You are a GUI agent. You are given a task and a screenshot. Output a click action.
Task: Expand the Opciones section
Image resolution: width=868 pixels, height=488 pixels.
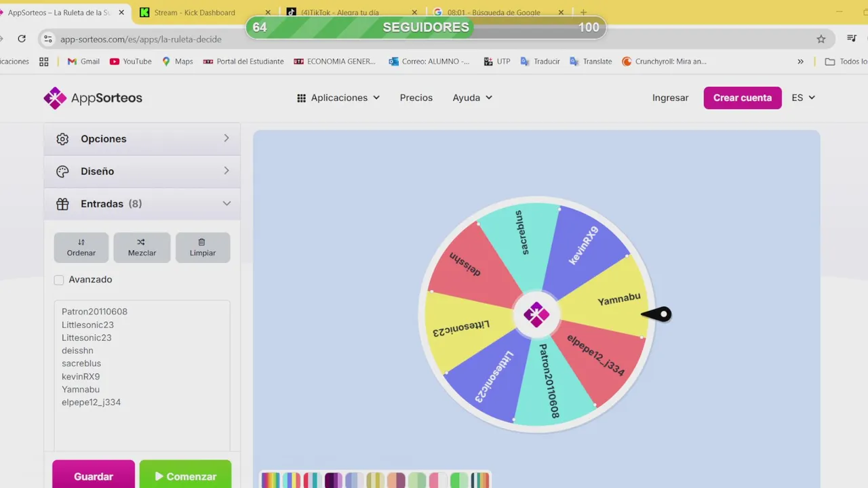(x=142, y=139)
